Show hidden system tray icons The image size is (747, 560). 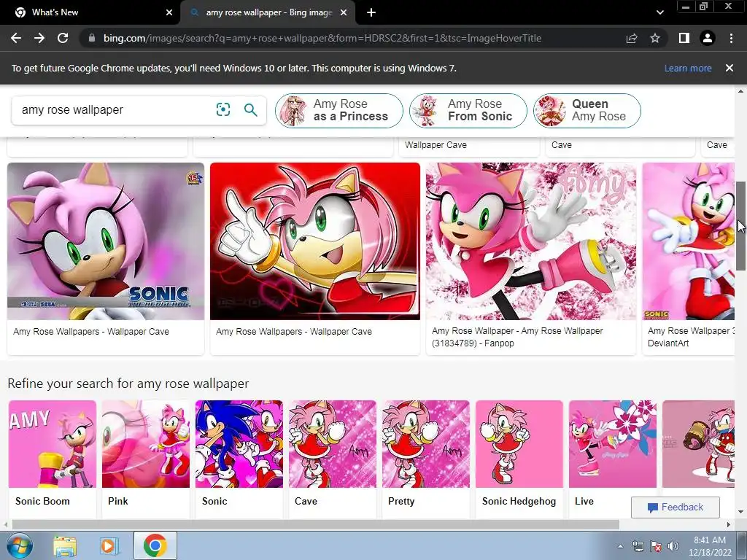tap(620, 546)
